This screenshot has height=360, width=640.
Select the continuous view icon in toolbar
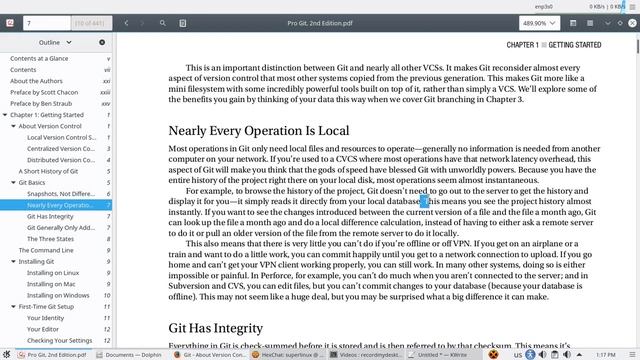pos(590,23)
